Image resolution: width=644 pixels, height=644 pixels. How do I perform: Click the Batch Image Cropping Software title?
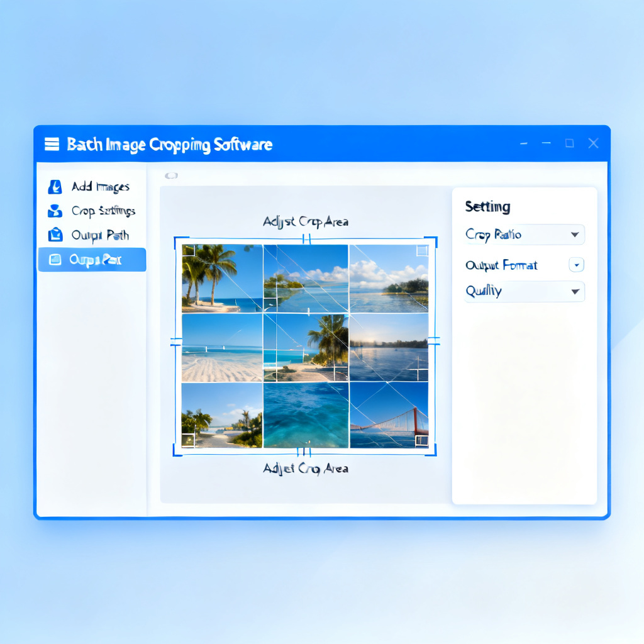point(170,145)
